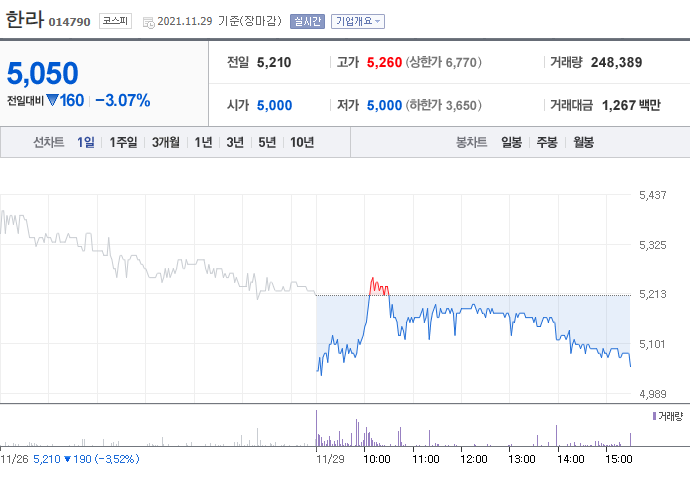Click the calendar clock icon beside the date
The height and width of the screenshot is (482, 690).
coord(149,22)
